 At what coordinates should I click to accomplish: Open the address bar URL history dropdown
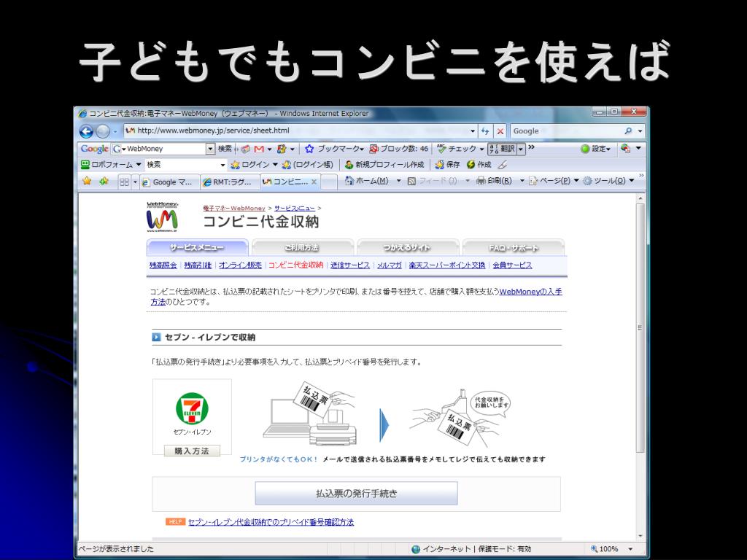coord(473,131)
